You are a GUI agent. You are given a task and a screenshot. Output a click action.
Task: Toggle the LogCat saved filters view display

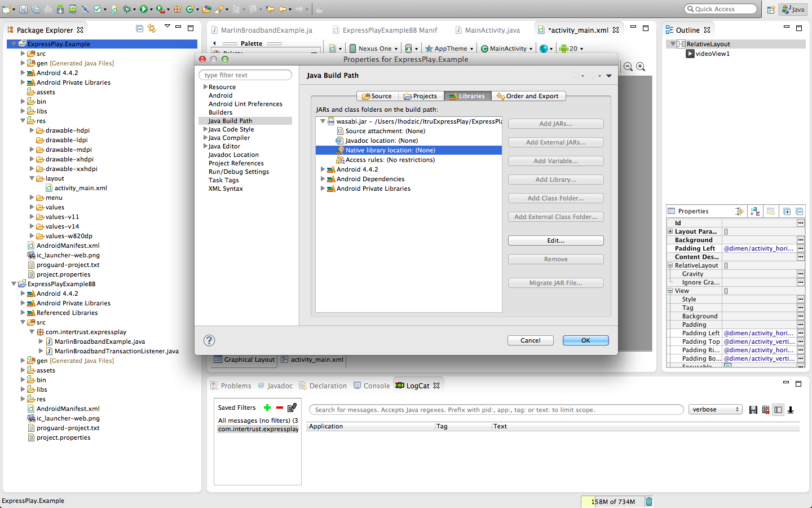[x=778, y=410]
